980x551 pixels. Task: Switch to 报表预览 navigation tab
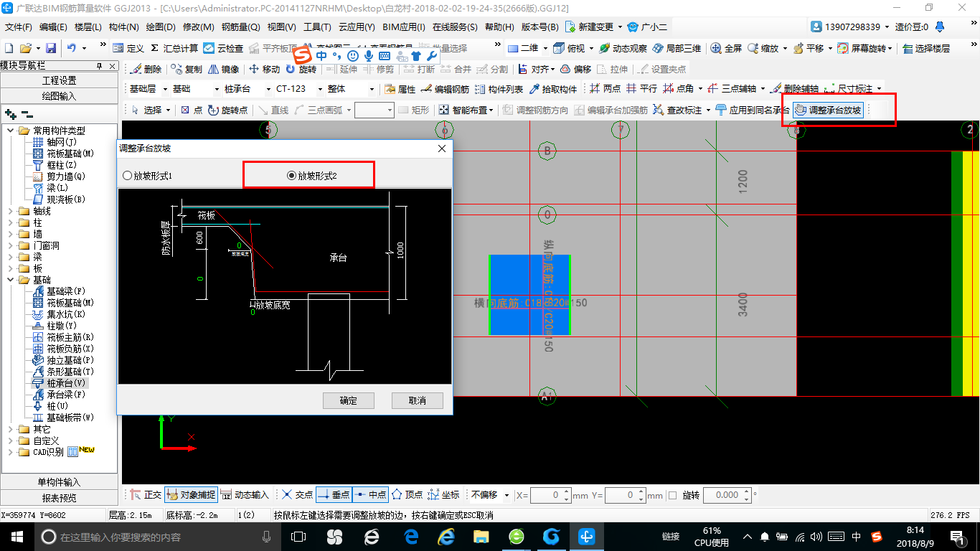59,498
